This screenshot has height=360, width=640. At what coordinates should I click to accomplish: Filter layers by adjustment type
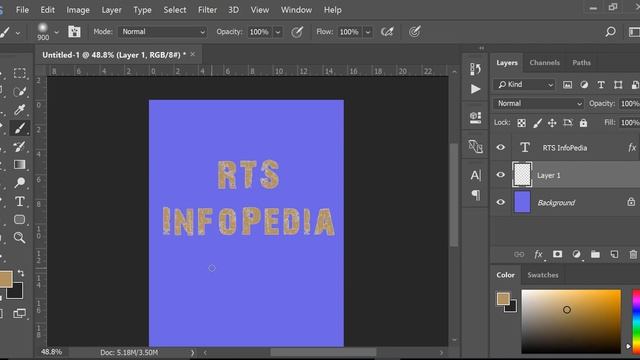[x=584, y=85]
